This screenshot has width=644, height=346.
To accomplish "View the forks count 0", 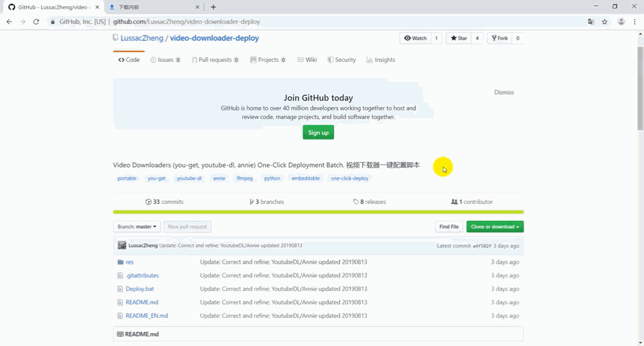I will [518, 38].
